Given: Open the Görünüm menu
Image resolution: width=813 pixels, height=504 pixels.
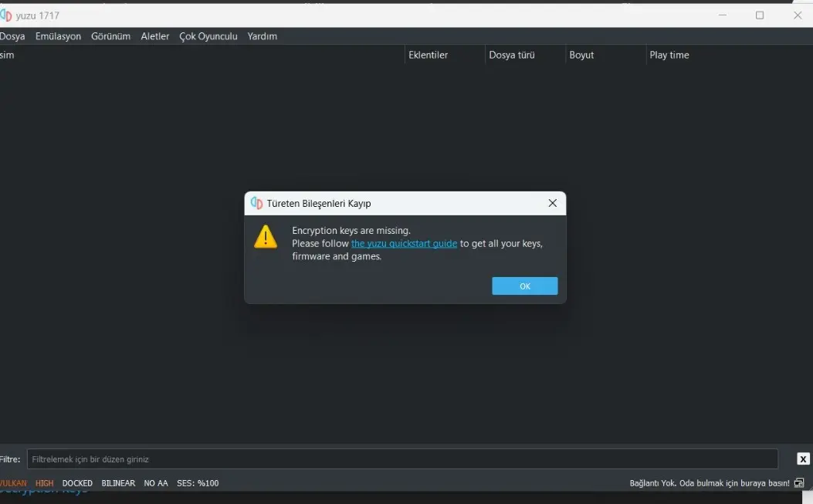Looking at the screenshot, I should coord(110,36).
